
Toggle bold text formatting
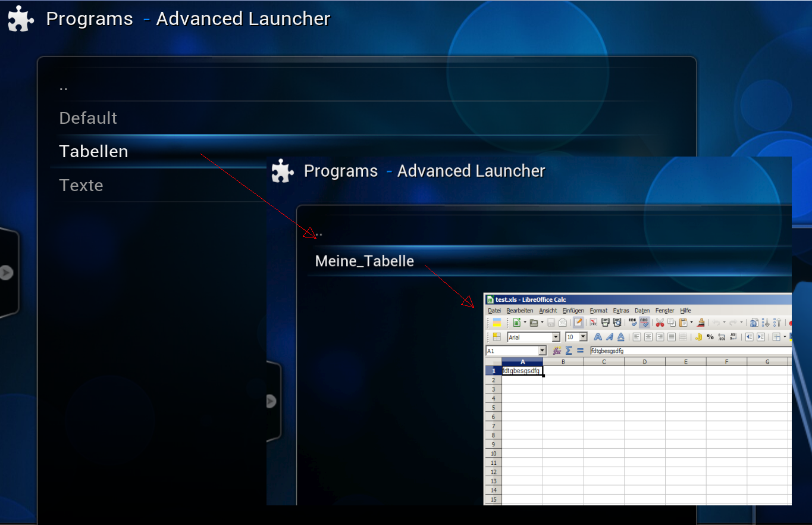pyautogui.click(x=598, y=337)
